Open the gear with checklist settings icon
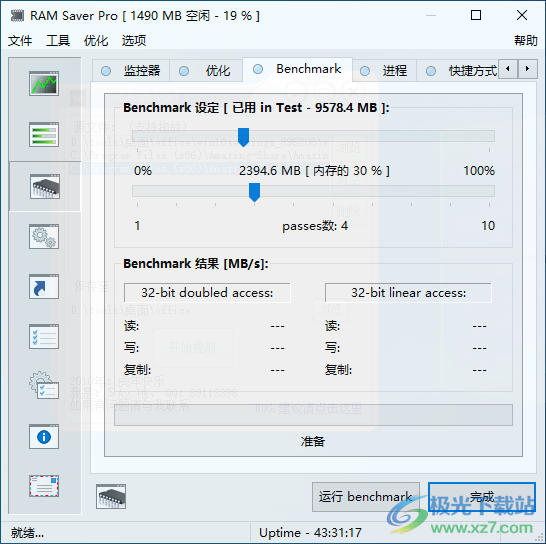The image size is (546, 544). 44,385
